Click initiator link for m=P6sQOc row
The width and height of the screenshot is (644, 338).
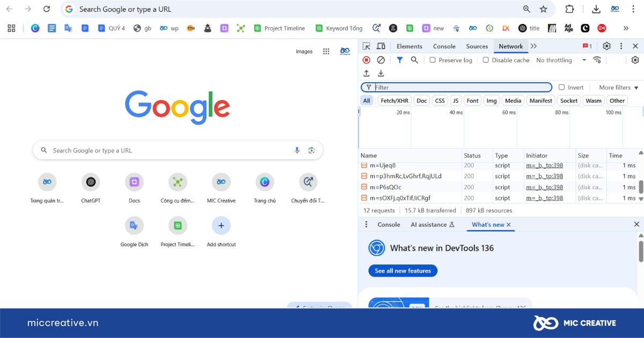coord(545,187)
